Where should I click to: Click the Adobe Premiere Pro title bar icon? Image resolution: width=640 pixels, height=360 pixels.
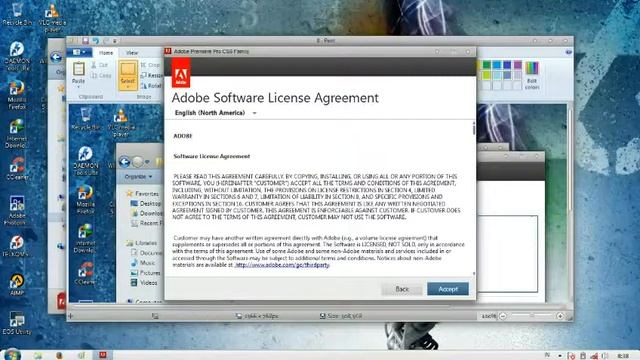[168, 51]
